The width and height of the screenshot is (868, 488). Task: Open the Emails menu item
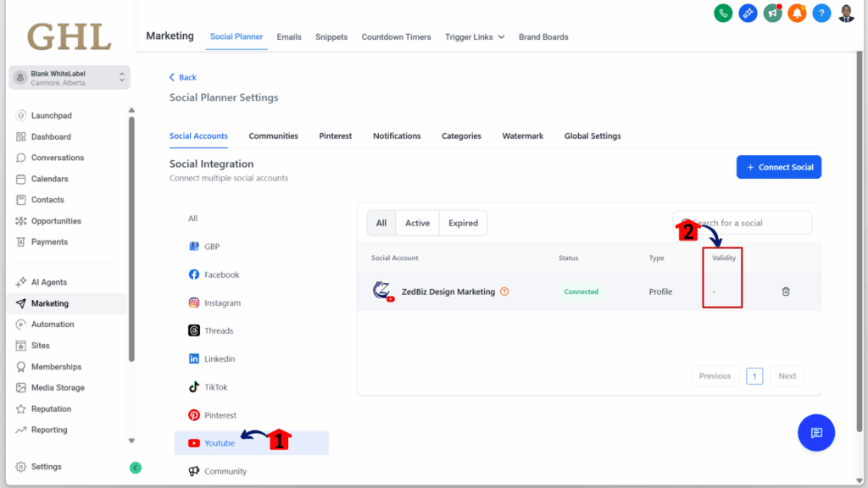coord(289,36)
